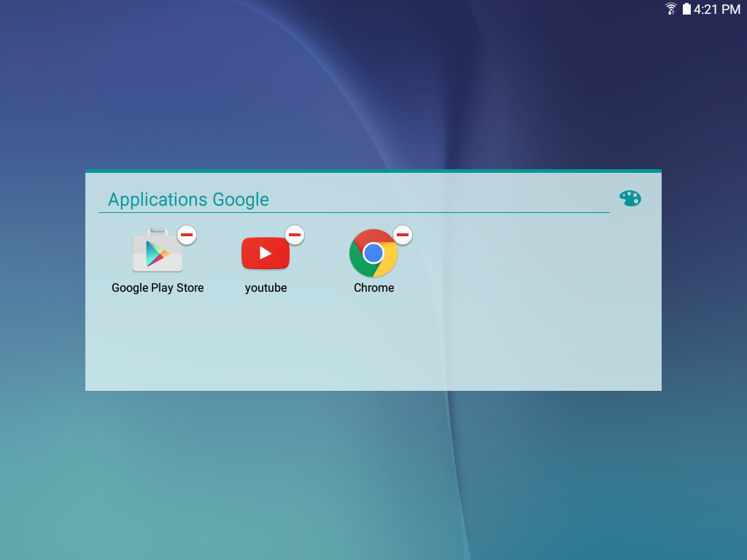Screen dimensions: 747x560
Task: Tap the 4:21 PM clock
Action: pos(717,9)
